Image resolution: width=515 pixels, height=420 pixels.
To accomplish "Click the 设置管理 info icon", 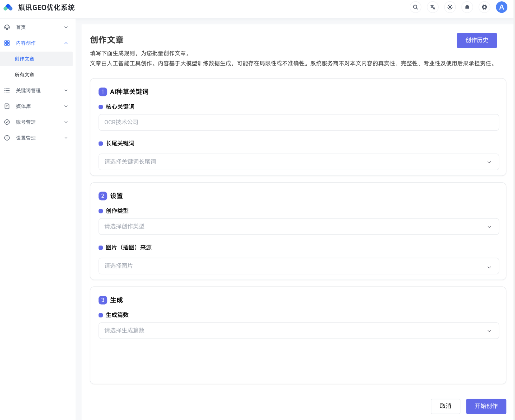I will point(7,138).
